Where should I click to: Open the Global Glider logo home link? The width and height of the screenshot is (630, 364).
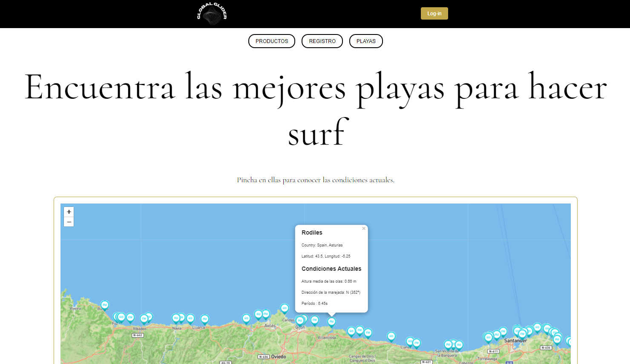click(212, 14)
